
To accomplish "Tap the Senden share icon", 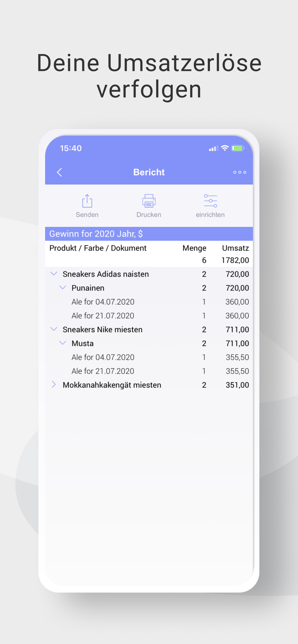I will (87, 201).
